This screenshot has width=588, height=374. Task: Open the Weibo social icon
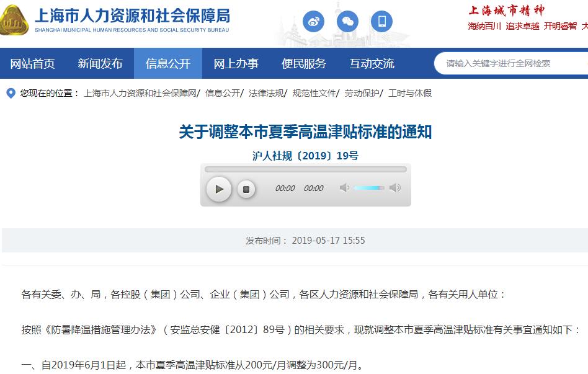click(313, 21)
